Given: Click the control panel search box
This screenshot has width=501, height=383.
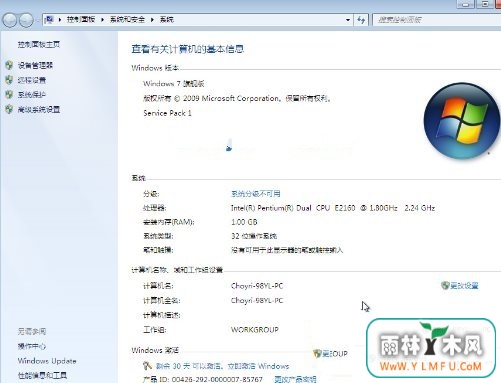Looking at the screenshot, I should pos(437,20).
